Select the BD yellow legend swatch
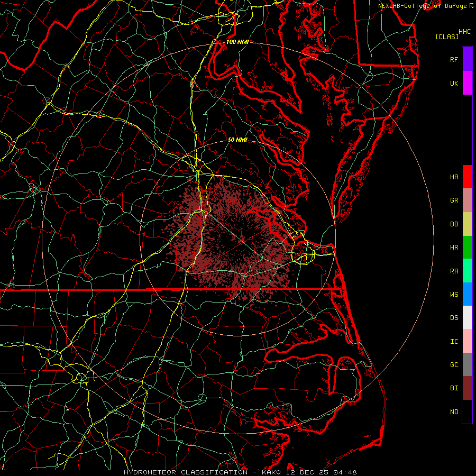The image size is (476, 476). [467, 224]
